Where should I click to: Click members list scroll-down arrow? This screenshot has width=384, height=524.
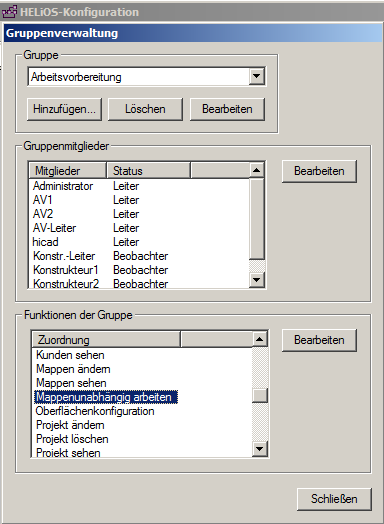coord(256,279)
